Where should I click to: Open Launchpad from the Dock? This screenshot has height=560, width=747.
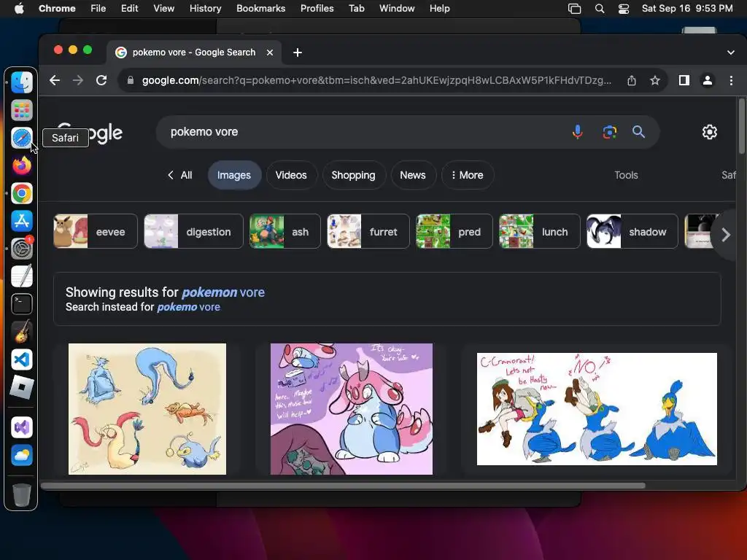(21, 111)
